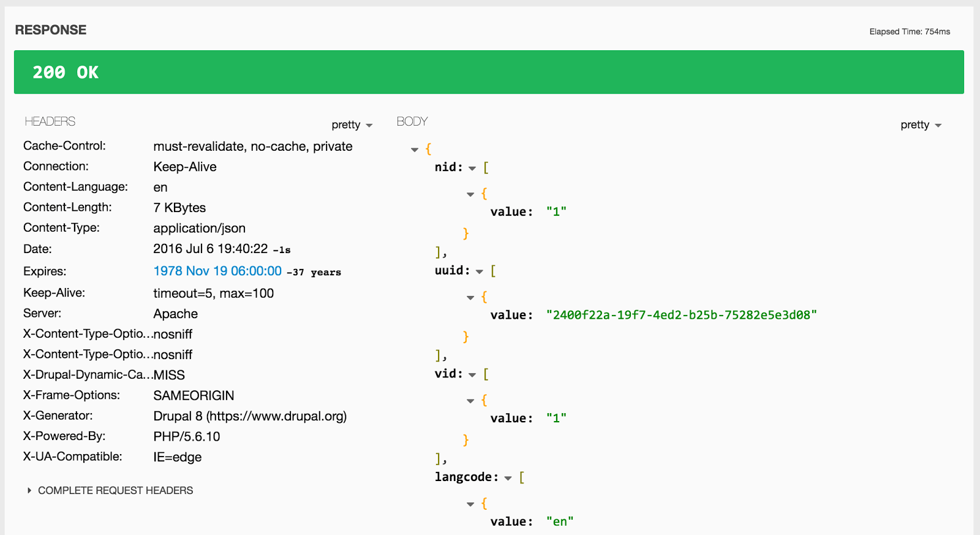This screenshot has width=980, height=535.
Task: Collapse the object inside nid
Action: [x=470, y=194]
